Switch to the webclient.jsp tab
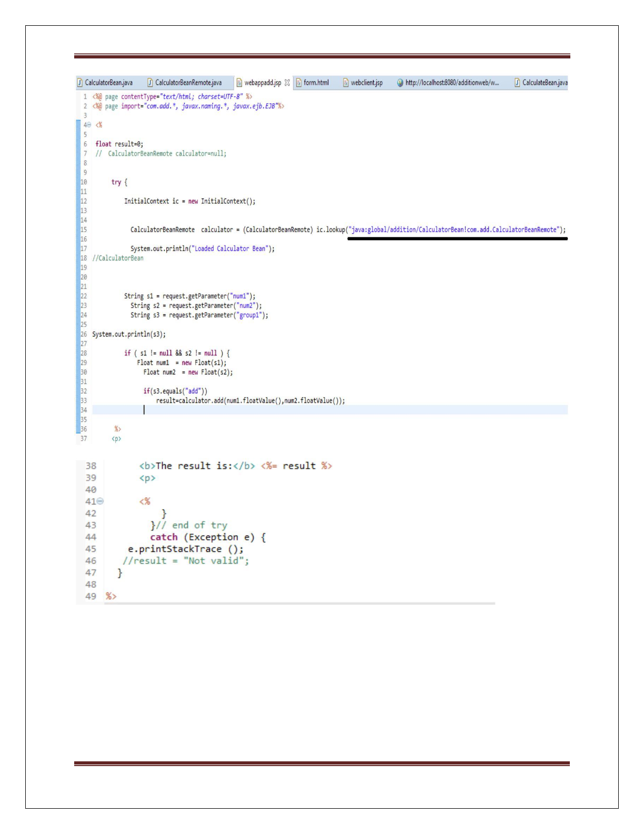 click(363, 83)
